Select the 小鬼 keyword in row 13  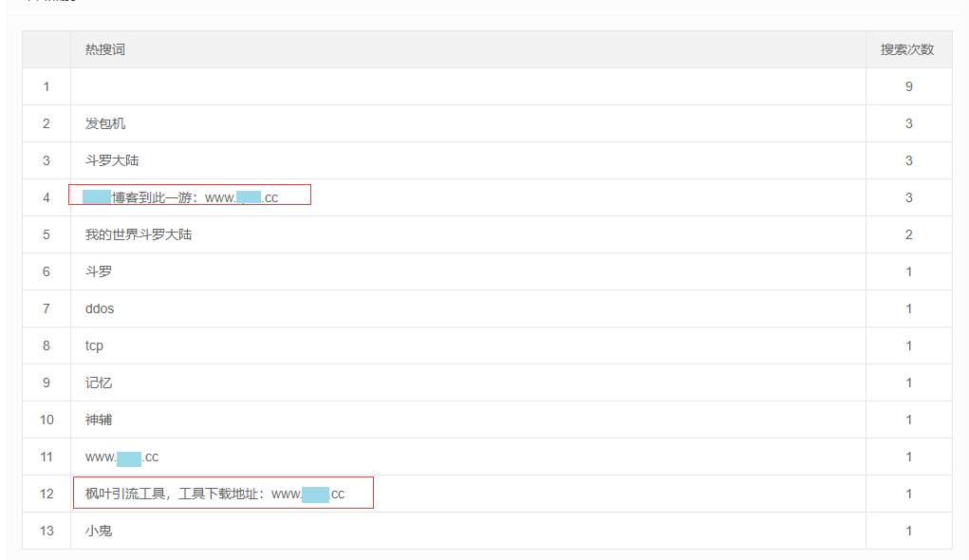tap(99, 531)
